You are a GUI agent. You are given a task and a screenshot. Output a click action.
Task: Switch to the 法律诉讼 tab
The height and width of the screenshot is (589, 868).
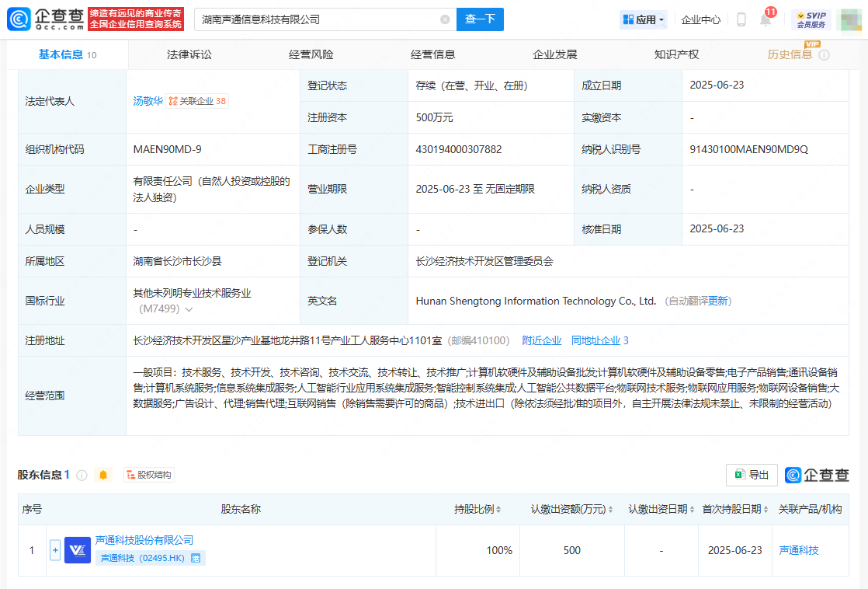pyautogui.click(x=189, y=54)
